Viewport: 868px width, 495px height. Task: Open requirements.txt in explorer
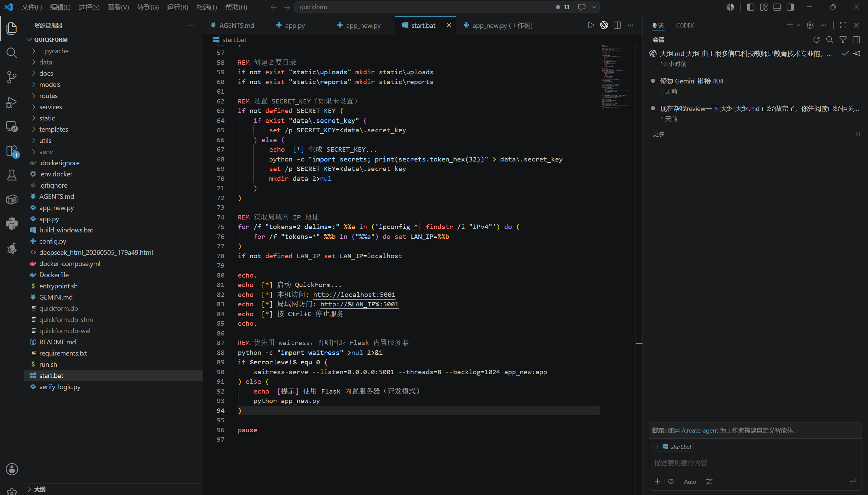(x=114, y=353)
